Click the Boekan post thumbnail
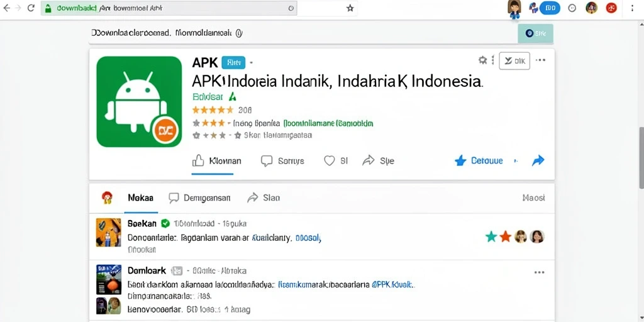The image size is (644, 322). 109,233
